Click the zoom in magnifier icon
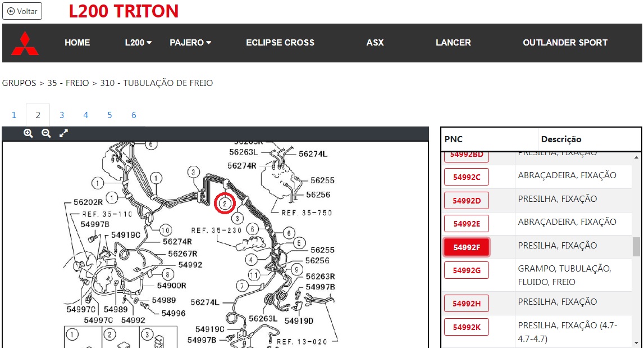The image size is (644, 348). 28,133
